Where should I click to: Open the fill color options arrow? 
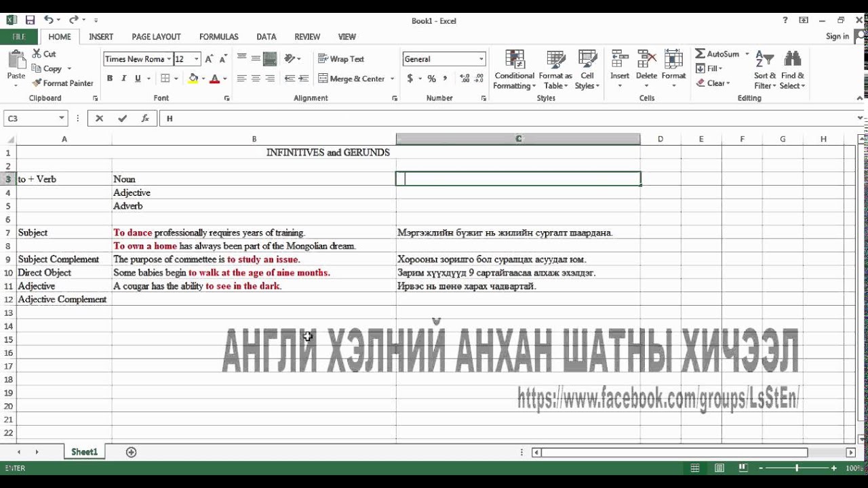point(204,79)
